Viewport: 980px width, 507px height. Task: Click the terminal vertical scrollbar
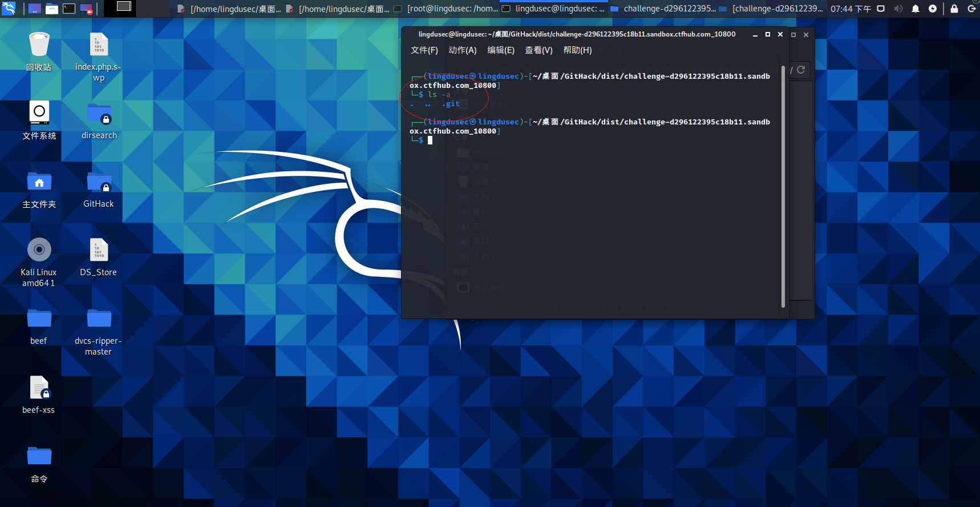pos(783,187)
